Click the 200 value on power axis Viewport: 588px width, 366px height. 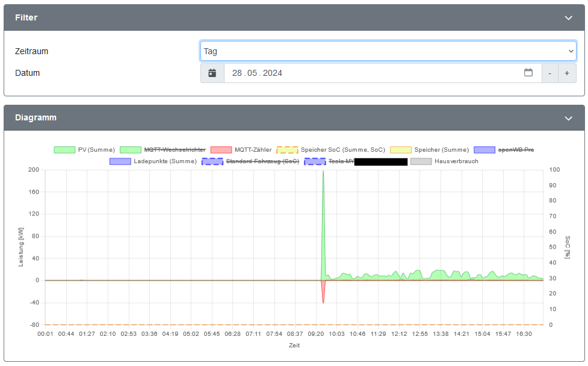click(x=34, y=170)
